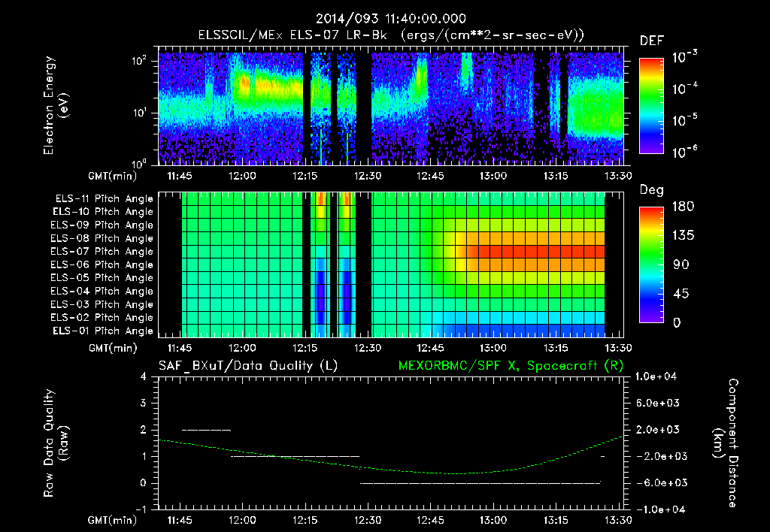Select the Electron Energy (eV) axis label
Image resolution: width=770 pixels, height=532 pixels.
[56, 105]
